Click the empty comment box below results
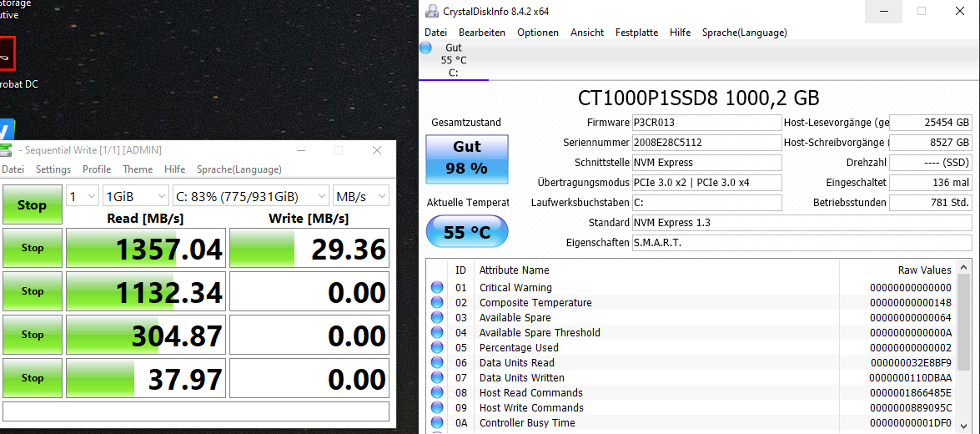The image size is (980, 434). click(x=196, y=411)
